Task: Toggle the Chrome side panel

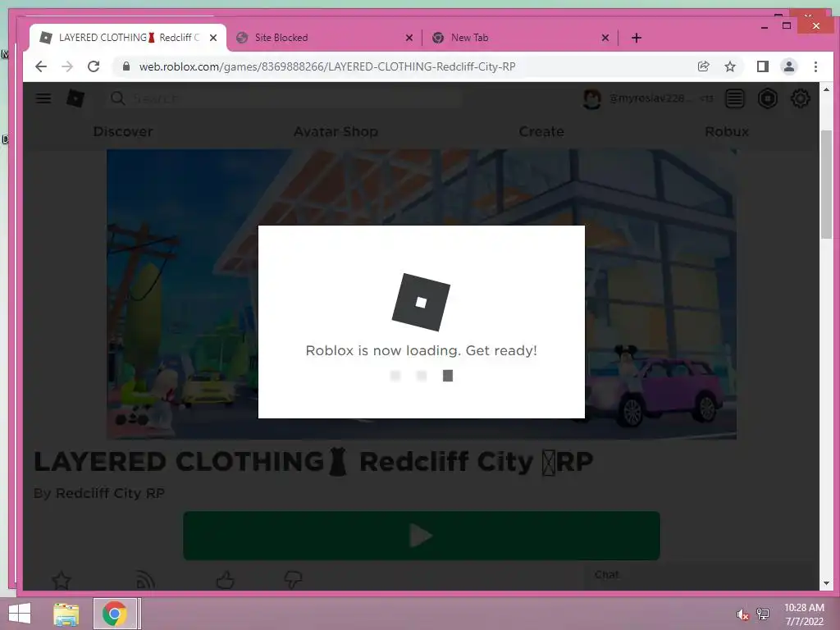Action: pyautogui.click(x=762, y=66)
